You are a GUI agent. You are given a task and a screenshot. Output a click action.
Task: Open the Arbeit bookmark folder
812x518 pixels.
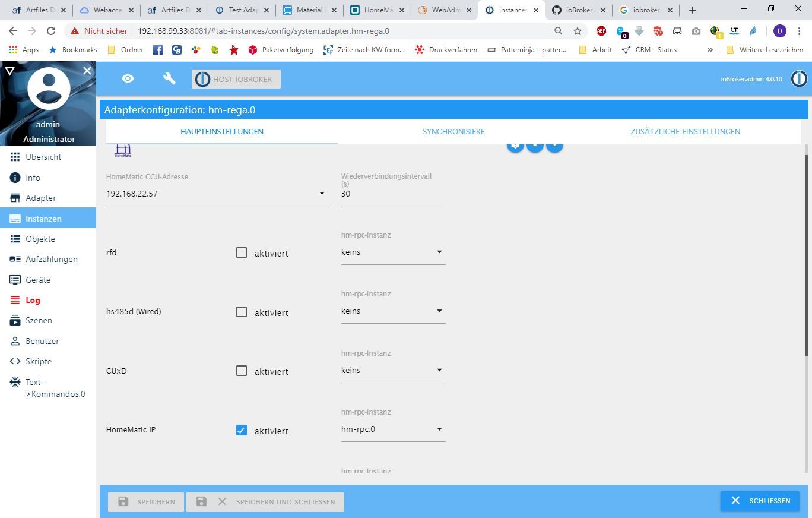point(595,50)
